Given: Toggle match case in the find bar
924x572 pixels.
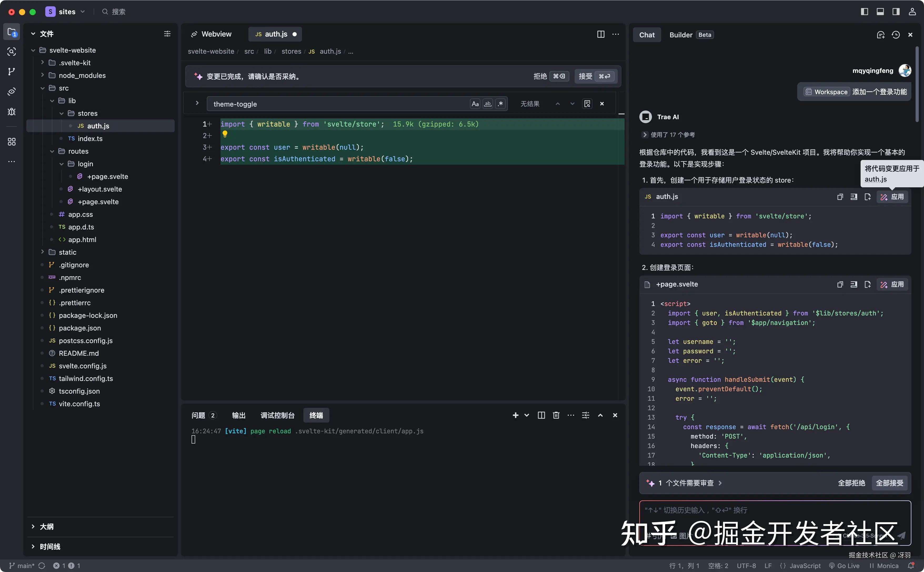Looking at the screenshot, I should [x=475, y=104].
